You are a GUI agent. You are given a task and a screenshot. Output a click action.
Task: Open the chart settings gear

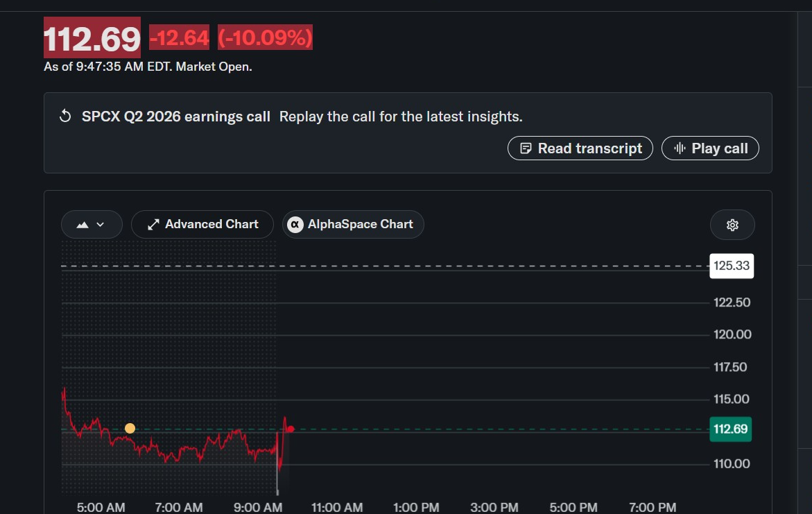coord(732,225)
